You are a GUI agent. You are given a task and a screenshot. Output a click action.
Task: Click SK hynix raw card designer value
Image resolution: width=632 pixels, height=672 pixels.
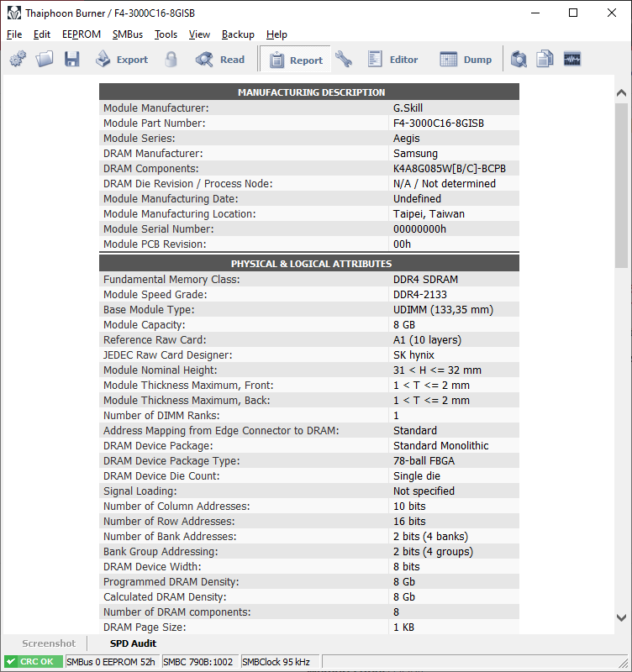point(413,354)
